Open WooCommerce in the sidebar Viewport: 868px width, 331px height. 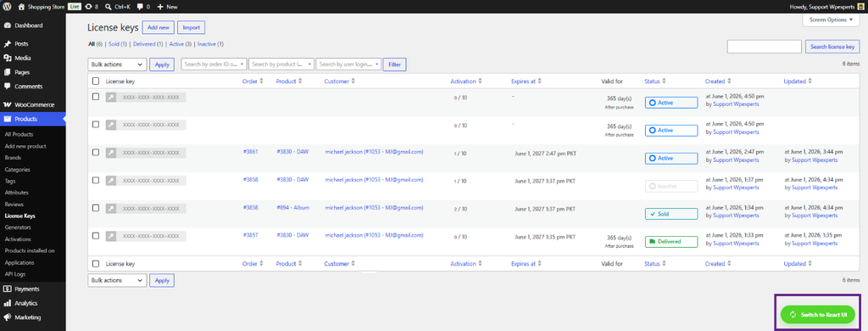click(33, 104)
